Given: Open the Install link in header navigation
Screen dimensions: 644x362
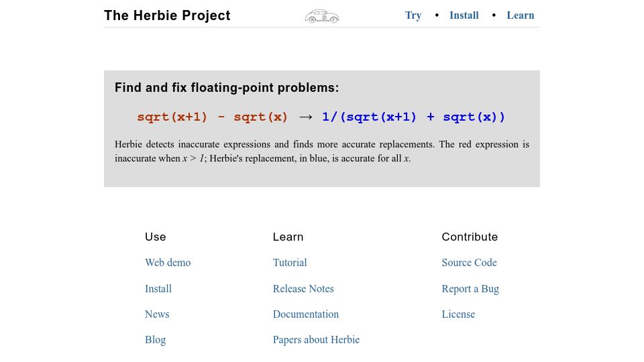Looking at the screenshot, I should coord(464,15).
